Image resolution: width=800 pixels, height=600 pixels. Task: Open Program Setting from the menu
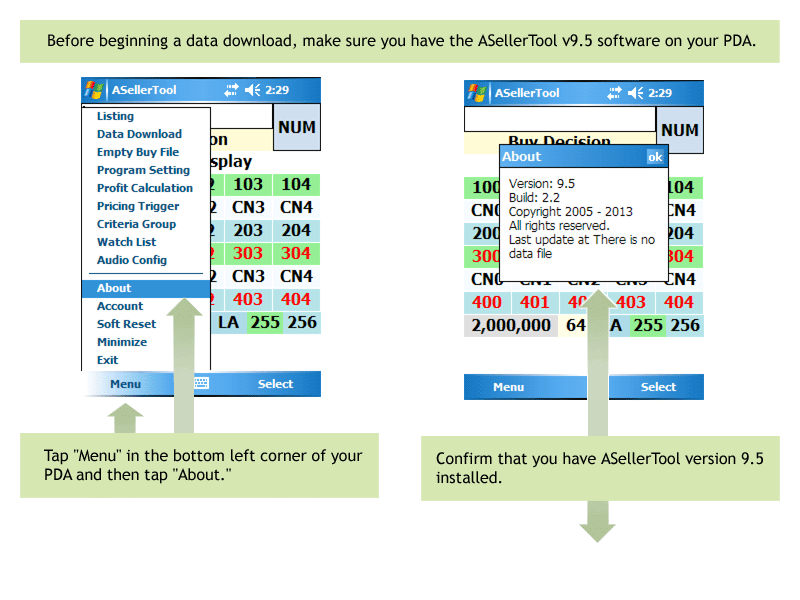coord(143,170)
